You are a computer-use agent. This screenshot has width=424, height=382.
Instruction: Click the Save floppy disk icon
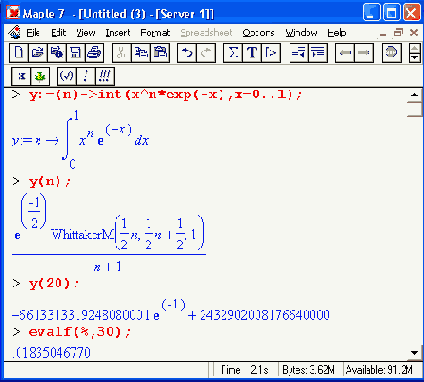pos(76,53)
